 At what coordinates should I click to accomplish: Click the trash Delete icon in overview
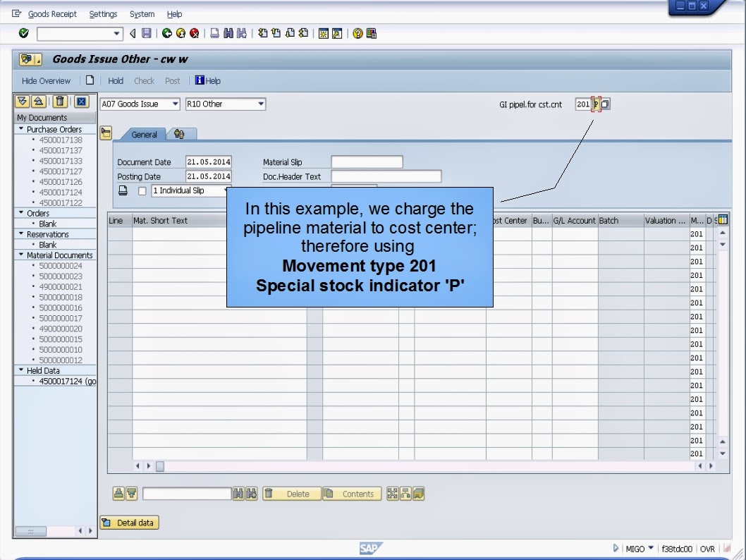tap(59, 102)
